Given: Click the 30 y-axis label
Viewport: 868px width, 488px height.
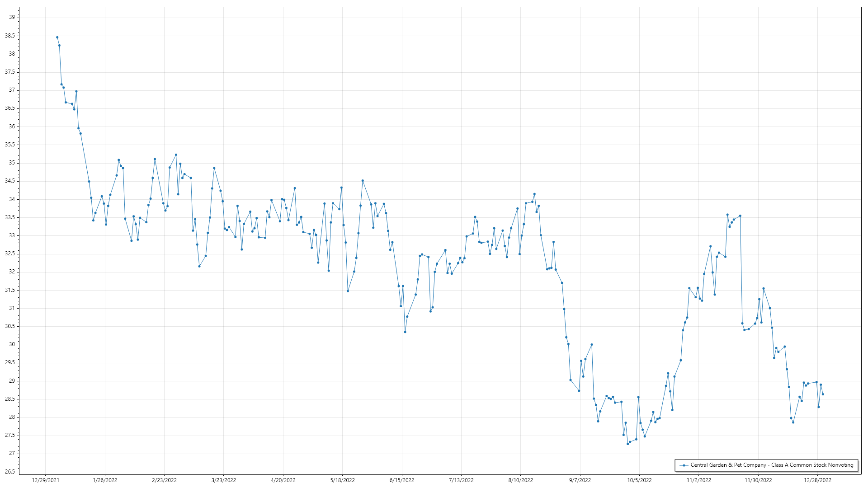Looking at the screenshot, I should coord(12,344).
